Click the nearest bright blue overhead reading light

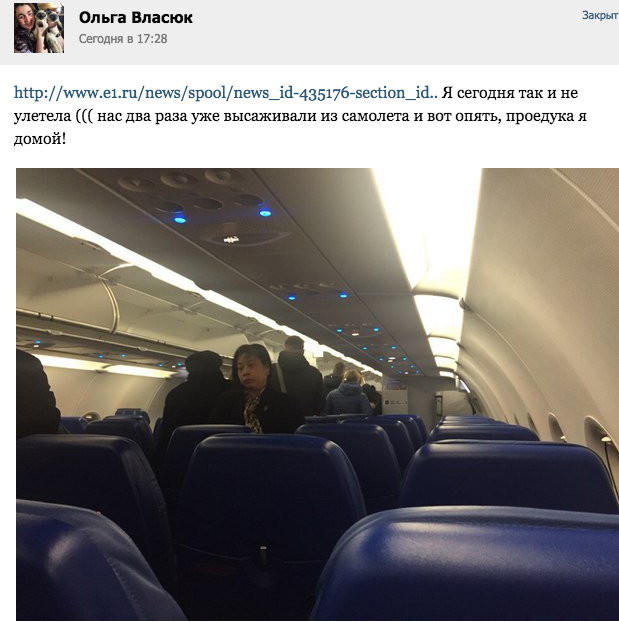[x=180, y=218]
